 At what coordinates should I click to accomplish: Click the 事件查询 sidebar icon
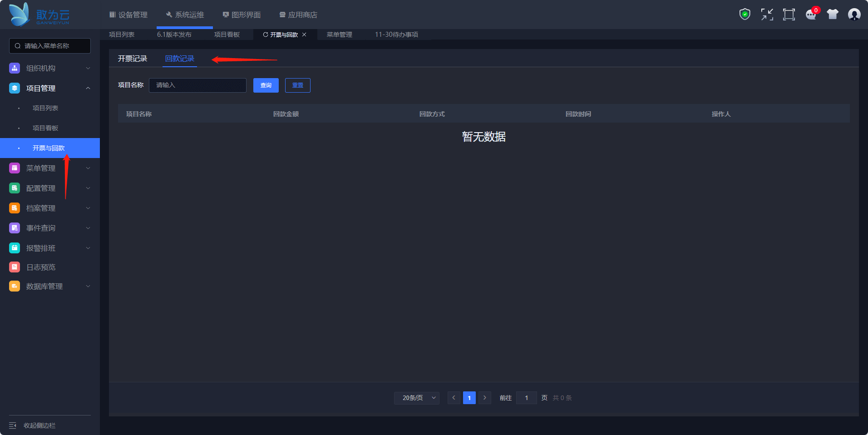15,228
